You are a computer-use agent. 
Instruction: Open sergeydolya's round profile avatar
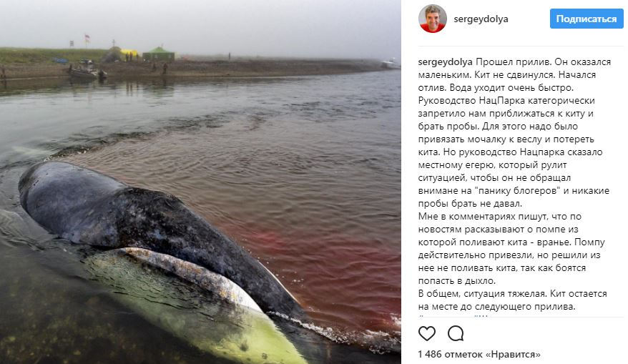point(432,19)
